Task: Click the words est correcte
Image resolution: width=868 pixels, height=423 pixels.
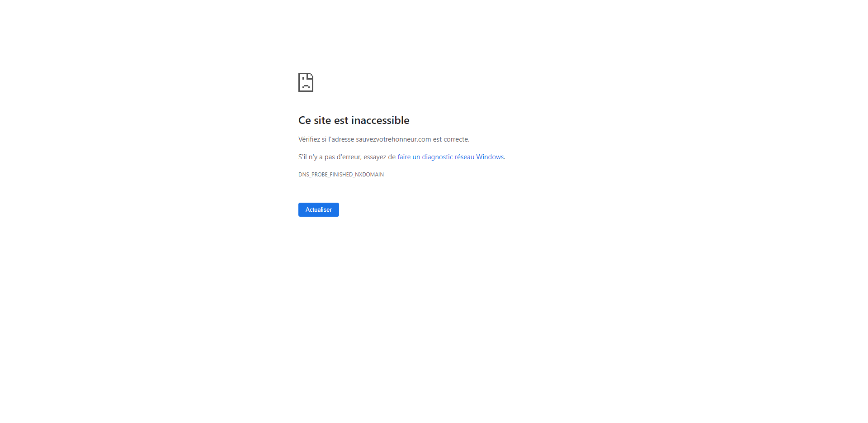Action: [451, 139]
